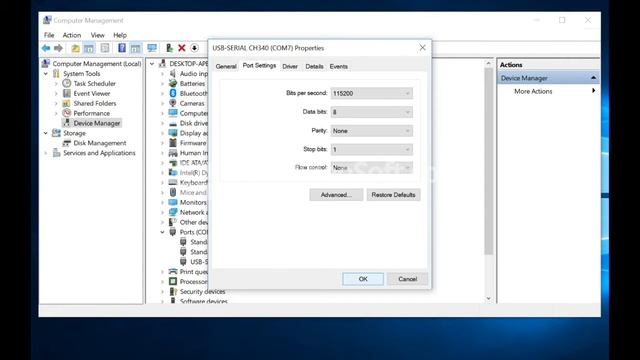Switch to the Events tab

(x=339, y=66)
